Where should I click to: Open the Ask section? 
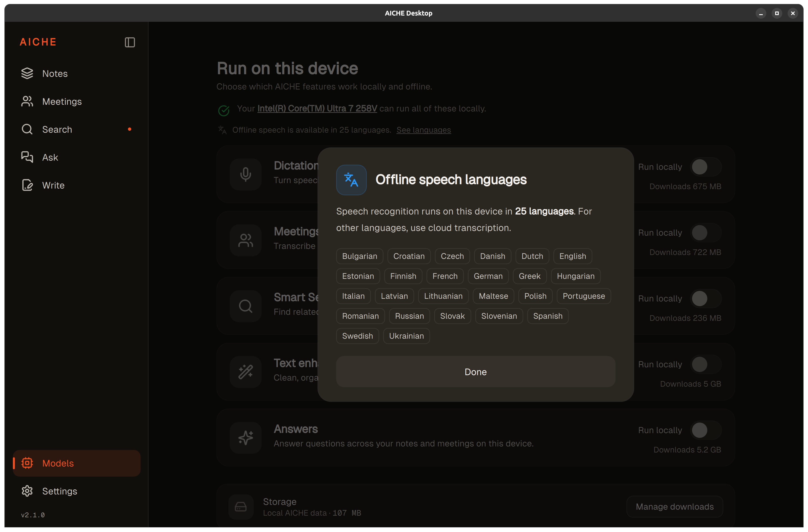(77, 157)
